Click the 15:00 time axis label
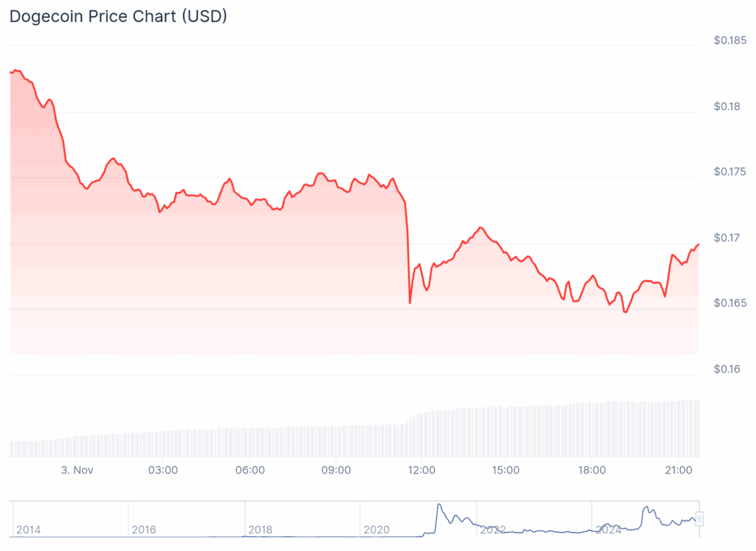Image resolution: width=756 pixels, height=551 pixels. 506,470
